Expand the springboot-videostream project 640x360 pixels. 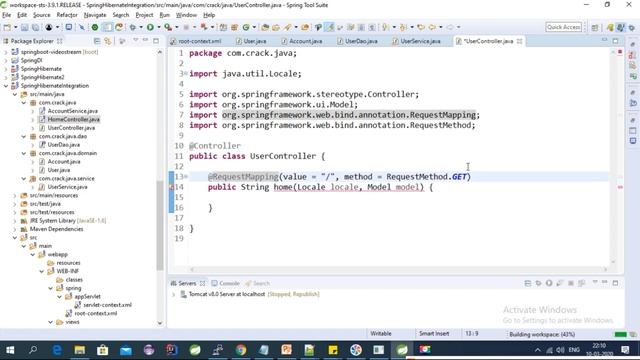(6, 52)
